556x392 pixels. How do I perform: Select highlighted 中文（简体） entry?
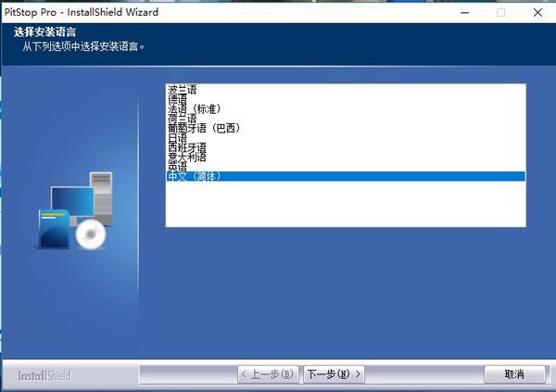pyautogui.click(x=346, y=176)
